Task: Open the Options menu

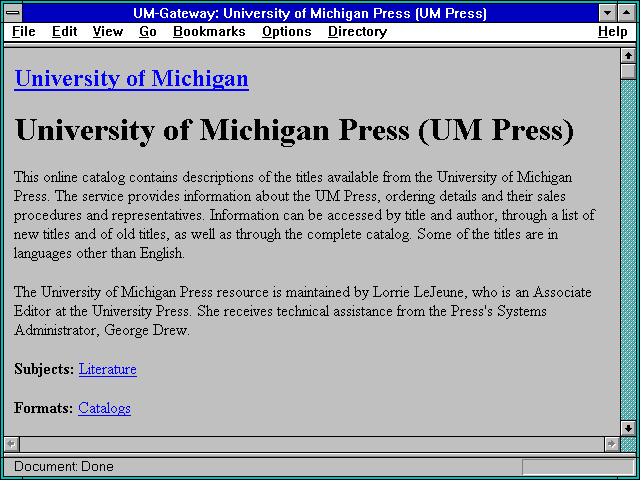Action: pos(287,32)
